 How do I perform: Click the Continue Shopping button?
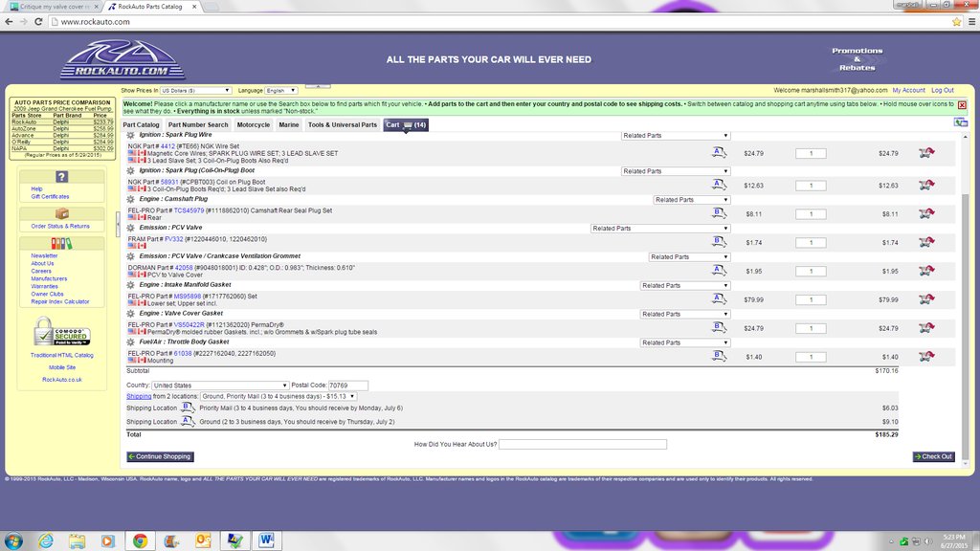160,456
